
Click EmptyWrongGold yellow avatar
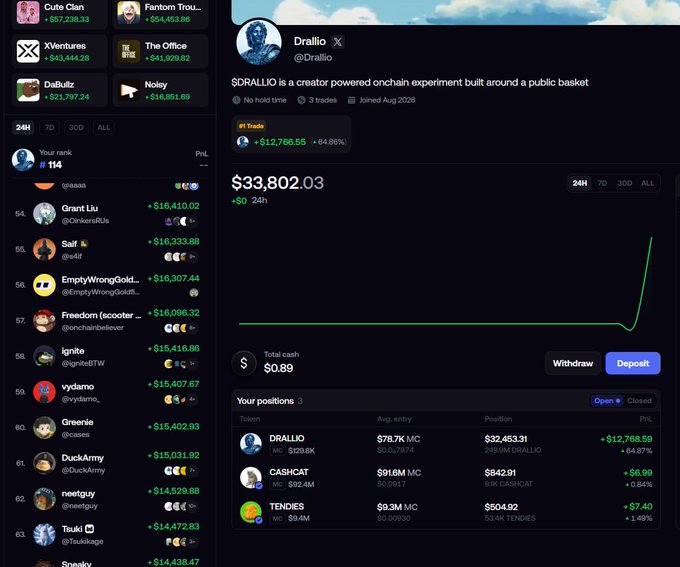click(x=44, y=285)
